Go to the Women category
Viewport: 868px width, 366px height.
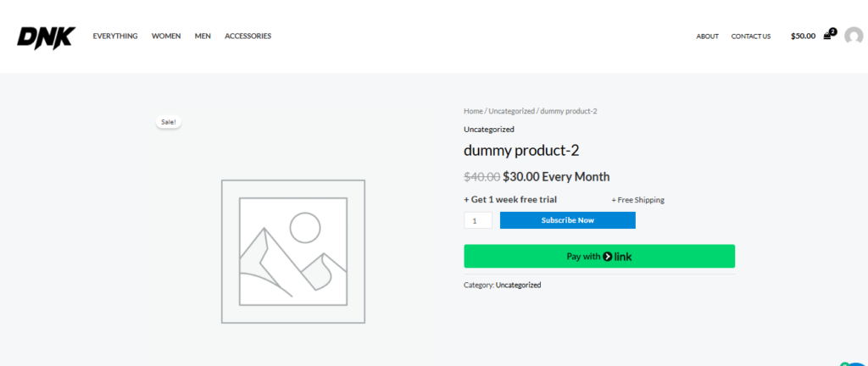pyautogui.click(x=166, y=36)
